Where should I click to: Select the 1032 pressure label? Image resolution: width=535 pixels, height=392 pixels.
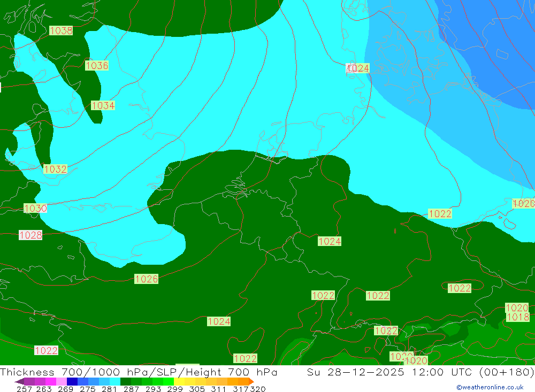click(55, 169)
